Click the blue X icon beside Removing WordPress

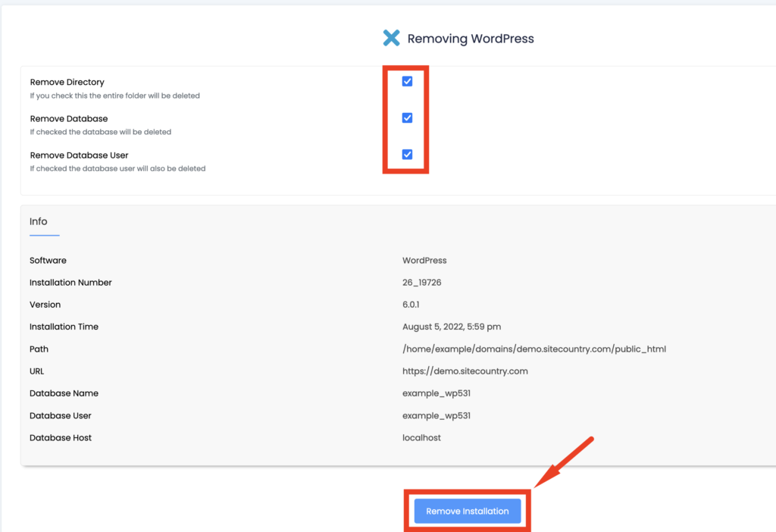tap(391, 38)
